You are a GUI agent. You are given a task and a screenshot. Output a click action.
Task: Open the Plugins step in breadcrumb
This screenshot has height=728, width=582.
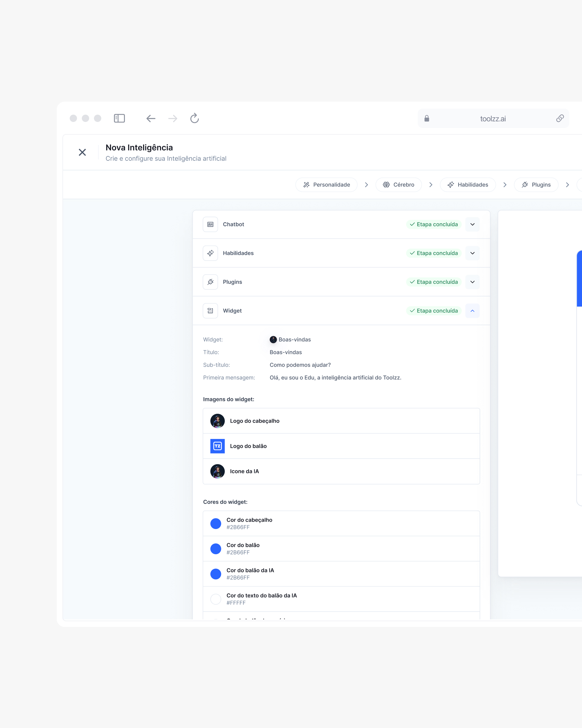(536, 185)
